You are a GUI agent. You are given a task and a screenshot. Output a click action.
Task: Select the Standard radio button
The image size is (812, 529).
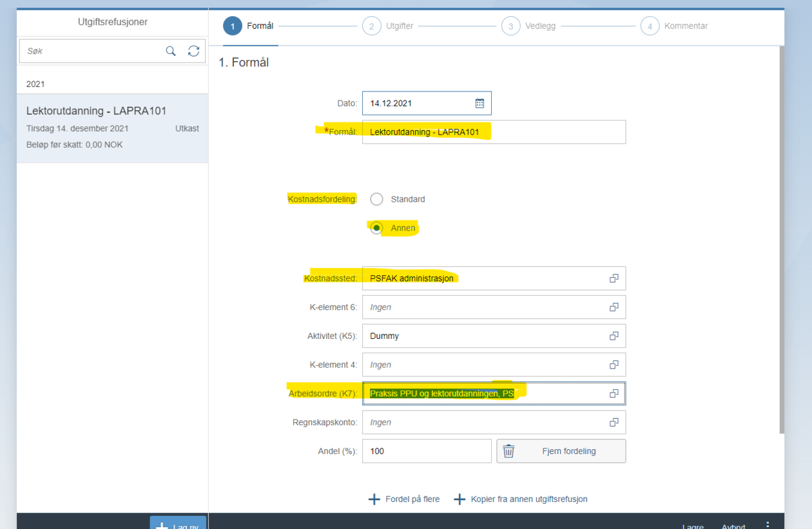pos(376,199)
